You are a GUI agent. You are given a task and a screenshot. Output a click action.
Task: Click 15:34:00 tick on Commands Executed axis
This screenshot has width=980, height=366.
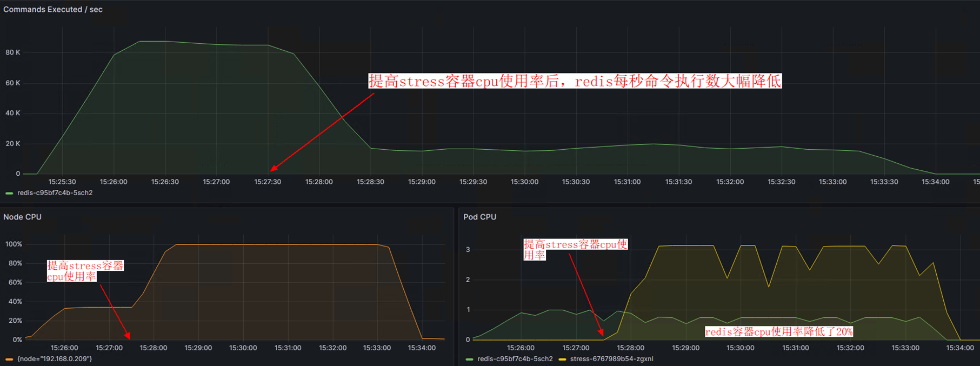[935, 182]
